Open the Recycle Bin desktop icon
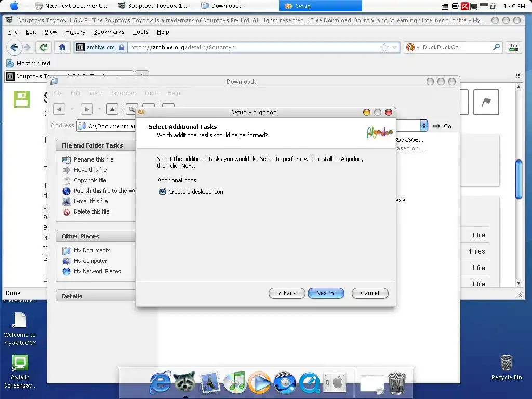Image resolution: width=532 pixels, height=399 pixels. (506, 368)
